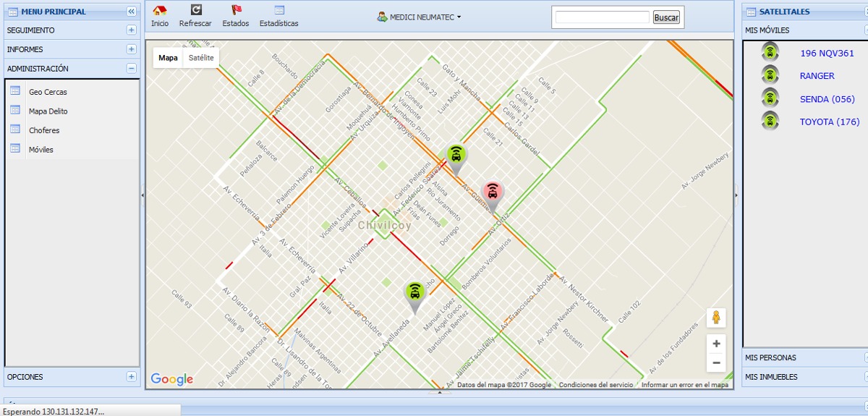Open Geo Cercas item
Image resolution: width=868 pixels, height=416 pixels.
coord(48,93)
